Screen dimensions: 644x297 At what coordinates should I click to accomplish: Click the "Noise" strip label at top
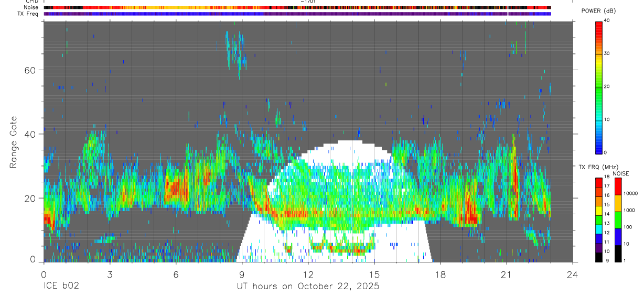click(31, 7)
